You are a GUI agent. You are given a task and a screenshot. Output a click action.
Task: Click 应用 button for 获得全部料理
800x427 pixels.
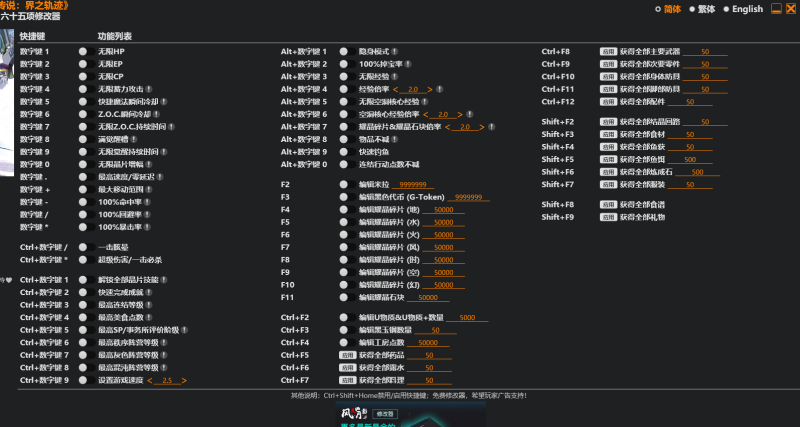click(347, 380)
